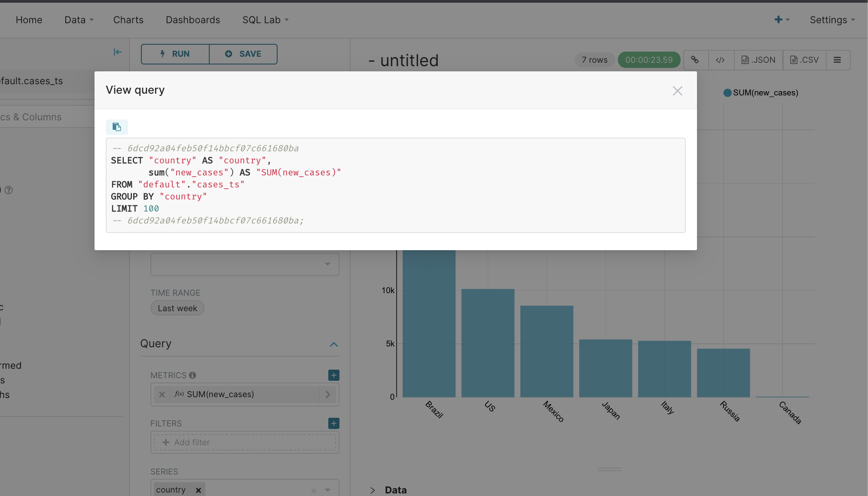Open the hamburger chart options menu

point(837,60)
